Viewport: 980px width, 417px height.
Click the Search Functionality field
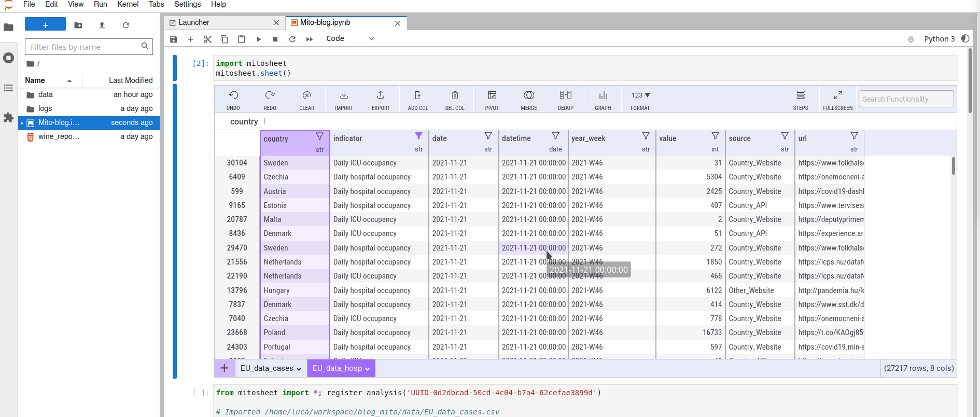click(906, 99)
